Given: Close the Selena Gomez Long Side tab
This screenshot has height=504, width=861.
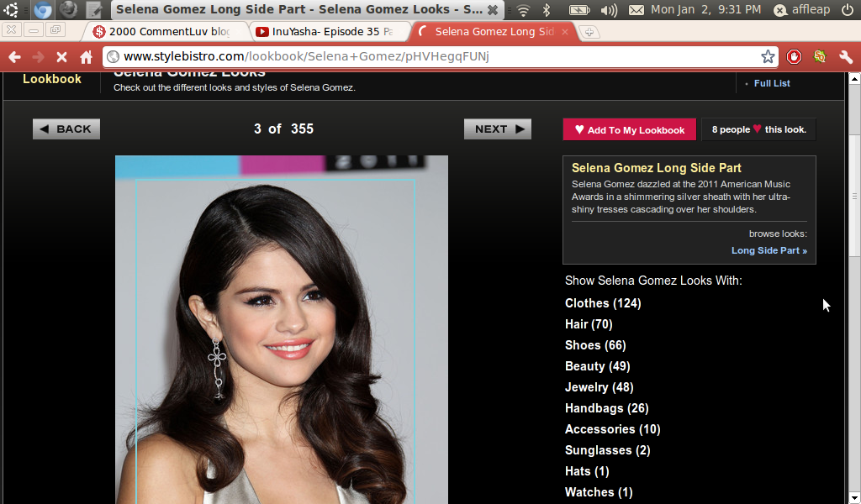Looking at the screenshot, I should pyautogui.click(x=564, y=32).
